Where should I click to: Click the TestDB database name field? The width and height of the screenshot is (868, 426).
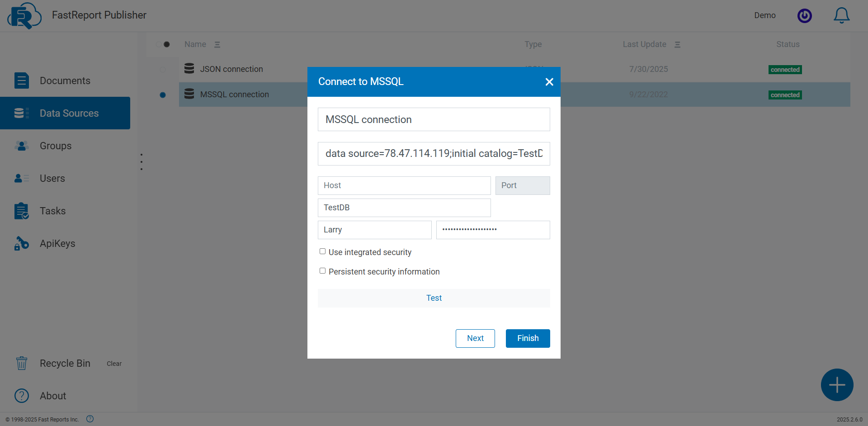click(404, 208)
